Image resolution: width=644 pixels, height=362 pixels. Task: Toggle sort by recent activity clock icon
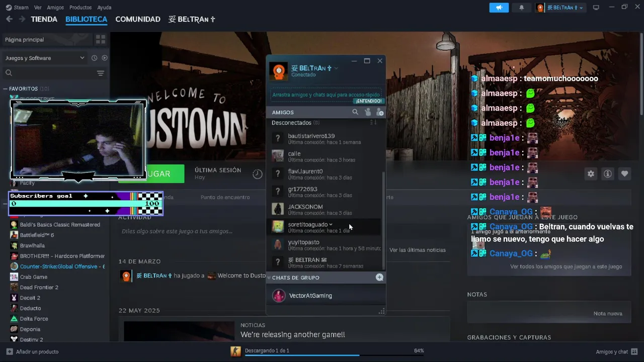(94, 58)
